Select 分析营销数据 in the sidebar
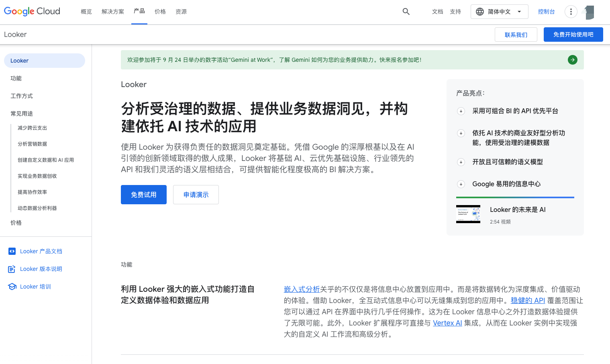 33,144
